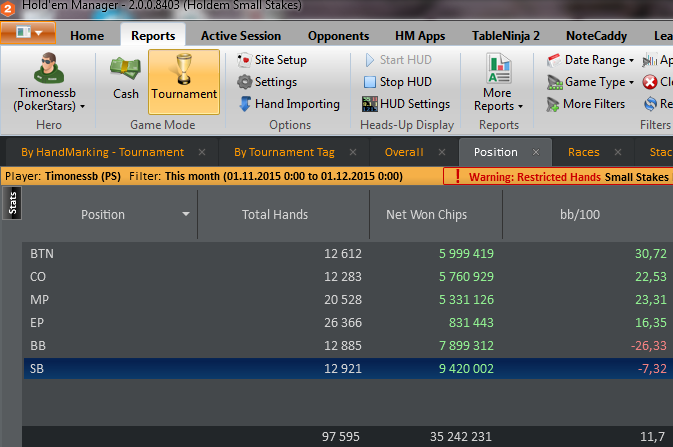The height and width of the screenshot is (447, 673).
Task: Sort by the Position column header
Action: (103, 214)
